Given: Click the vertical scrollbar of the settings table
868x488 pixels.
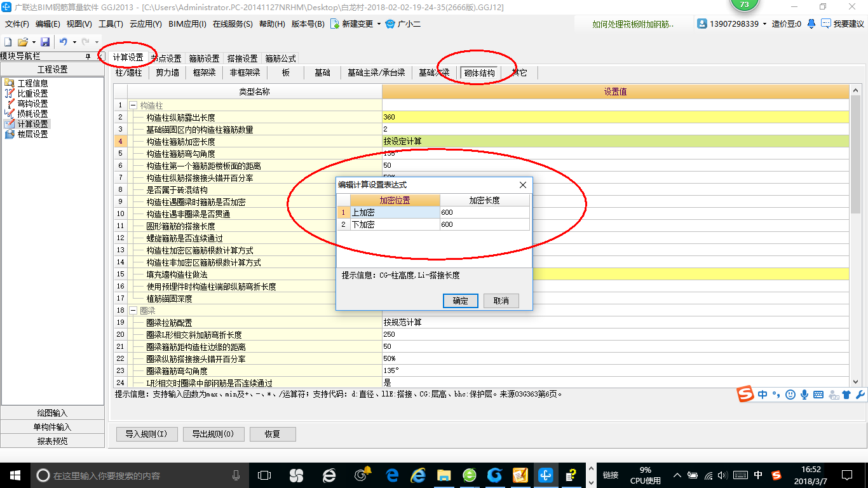Looking at the screenshot, I should 855,154.
